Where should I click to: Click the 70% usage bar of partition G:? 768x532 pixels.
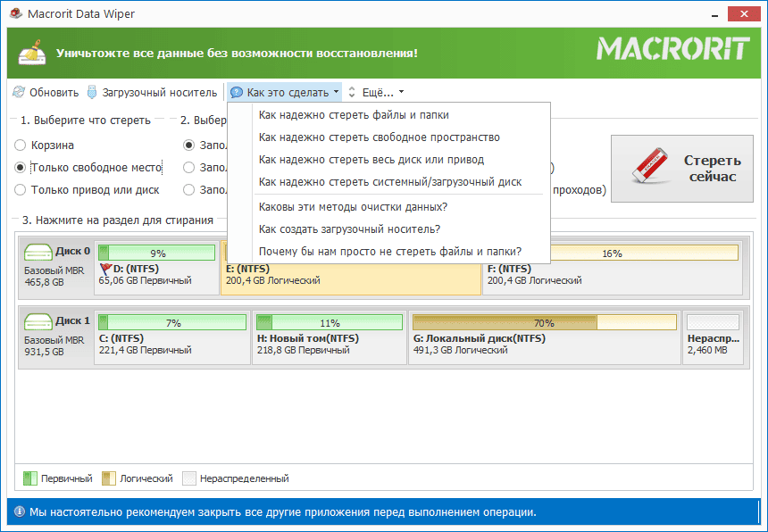click(544, 322)
